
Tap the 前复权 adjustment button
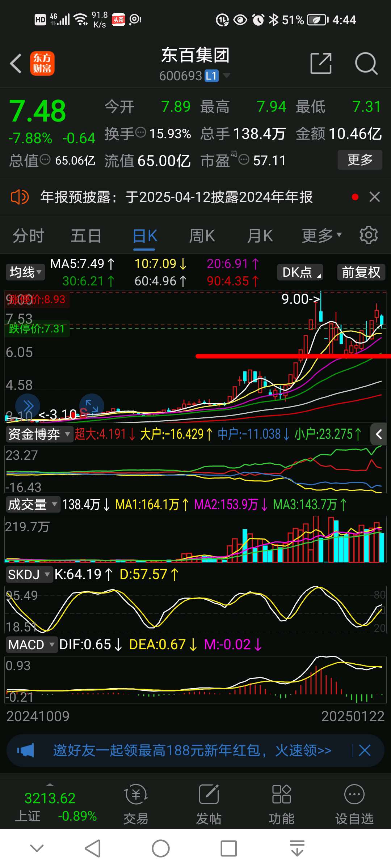pos(361,272)
